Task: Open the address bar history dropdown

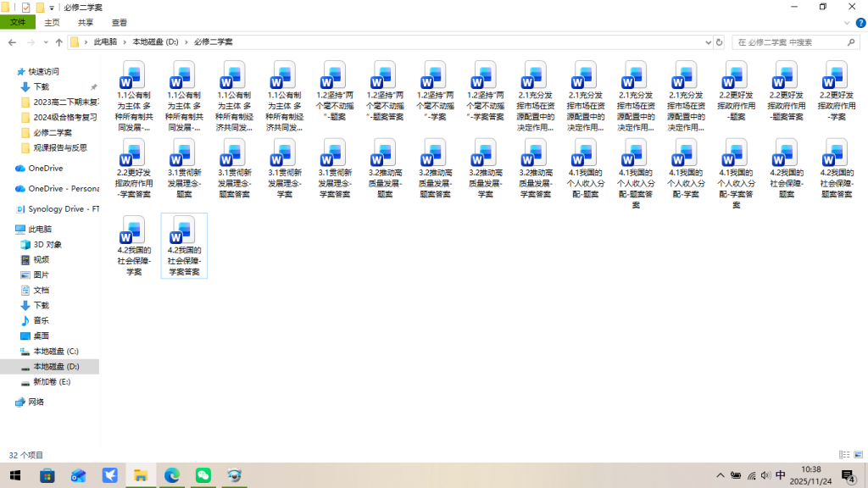Action: click(706, 42)
